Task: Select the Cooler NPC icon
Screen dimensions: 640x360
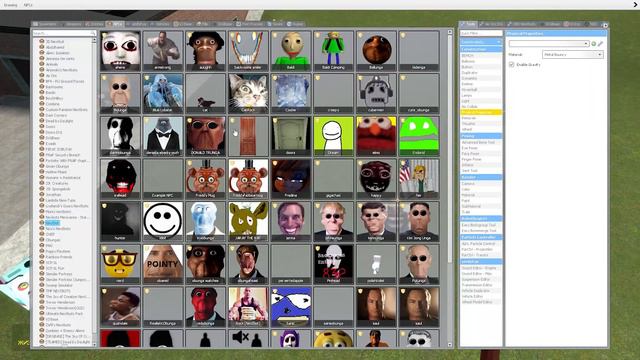Action: pos(291,93)
